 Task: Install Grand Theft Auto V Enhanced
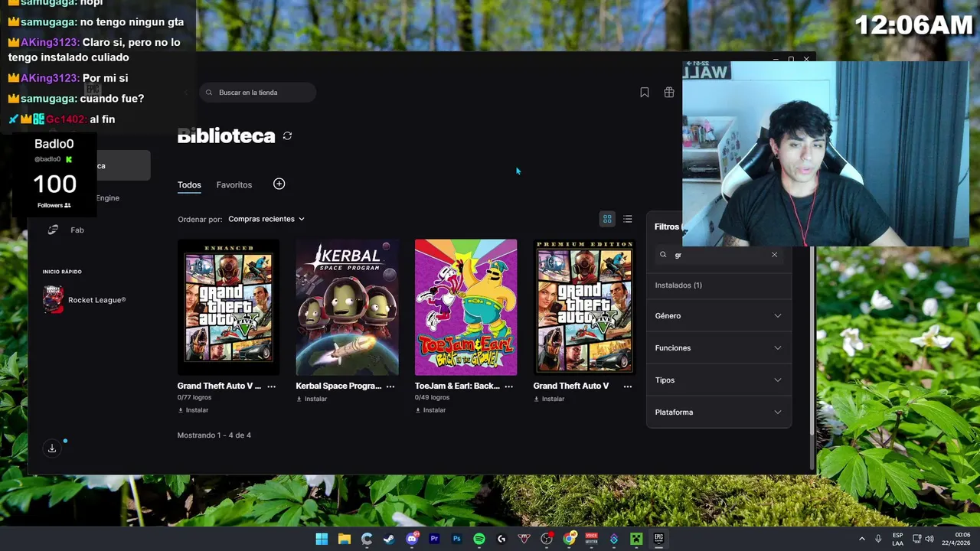point(193,410)
